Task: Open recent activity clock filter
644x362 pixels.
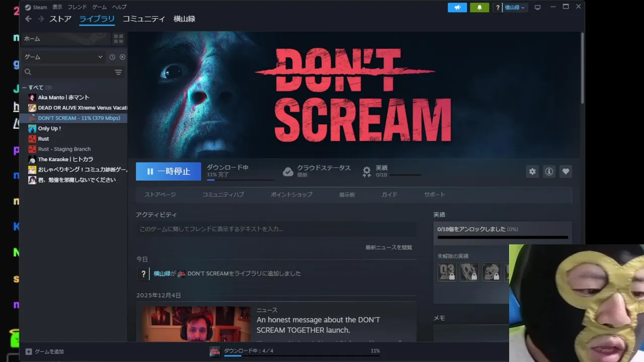Action: [x=112, y=57]
